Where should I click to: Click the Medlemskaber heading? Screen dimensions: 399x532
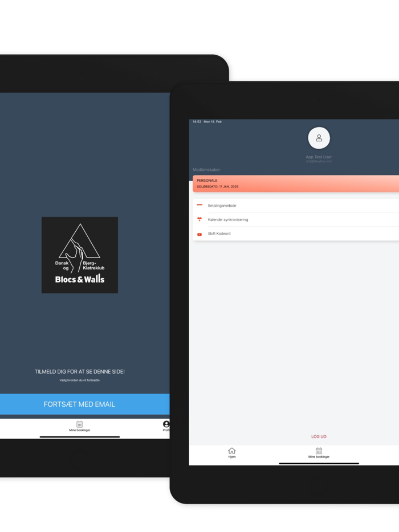pos(206,170)
